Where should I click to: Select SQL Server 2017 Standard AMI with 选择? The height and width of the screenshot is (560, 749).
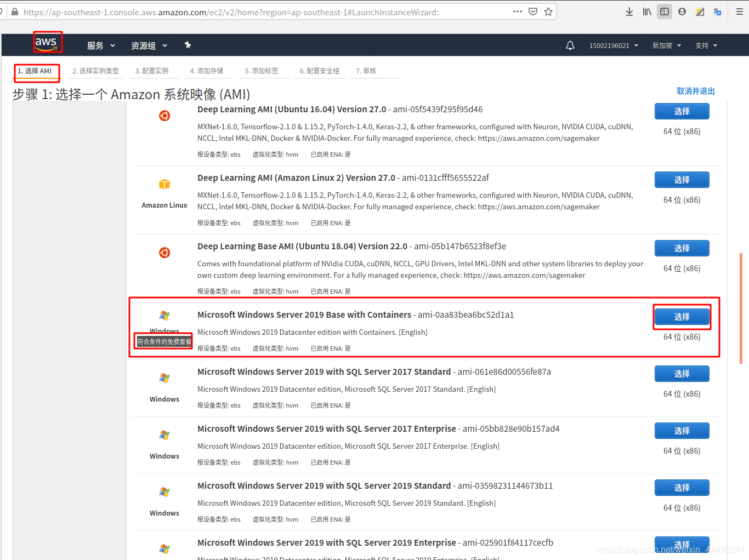click(x=682, y=374)
